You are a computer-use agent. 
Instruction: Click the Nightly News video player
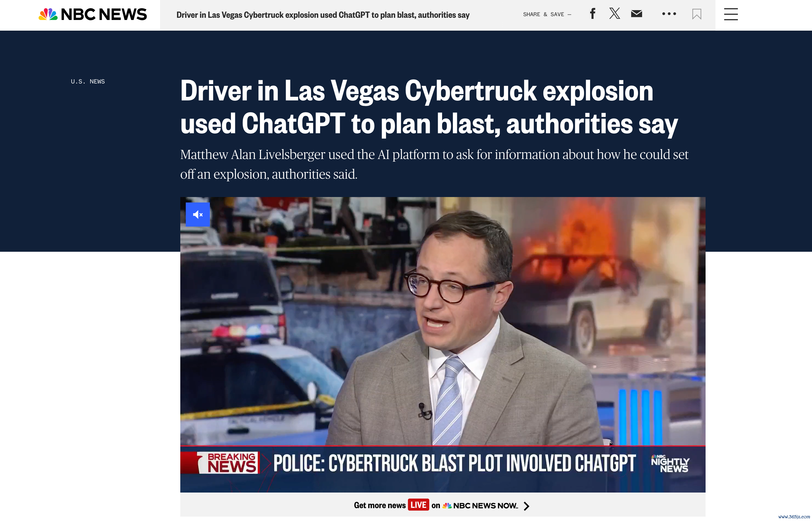pos(443,345)
